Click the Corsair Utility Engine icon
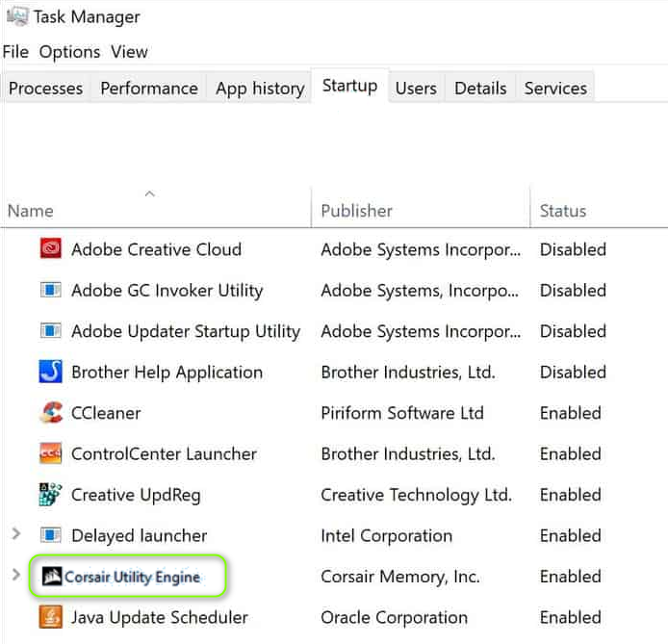The height and width of the screenshot is (644, 668). coord(48,577)
